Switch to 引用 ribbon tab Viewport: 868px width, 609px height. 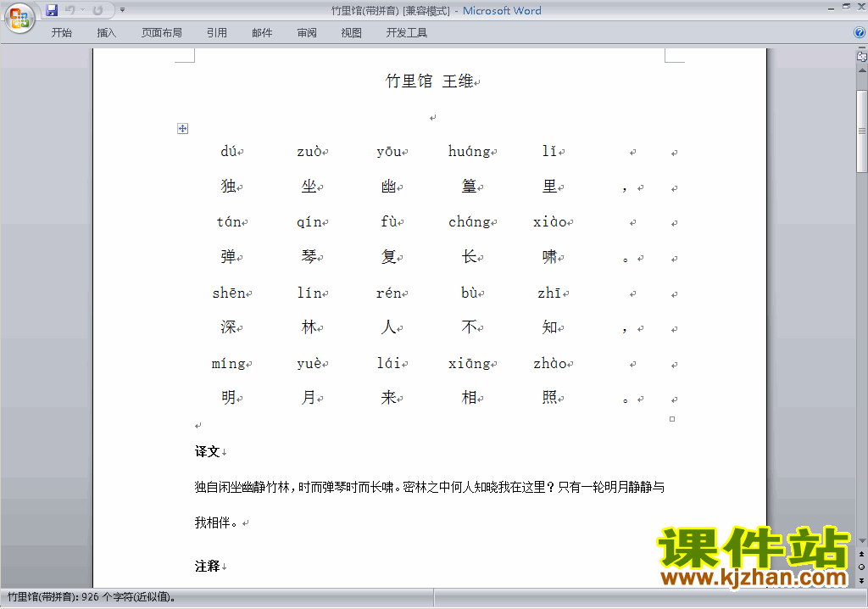pyautogui.click(x=217, y=33)
